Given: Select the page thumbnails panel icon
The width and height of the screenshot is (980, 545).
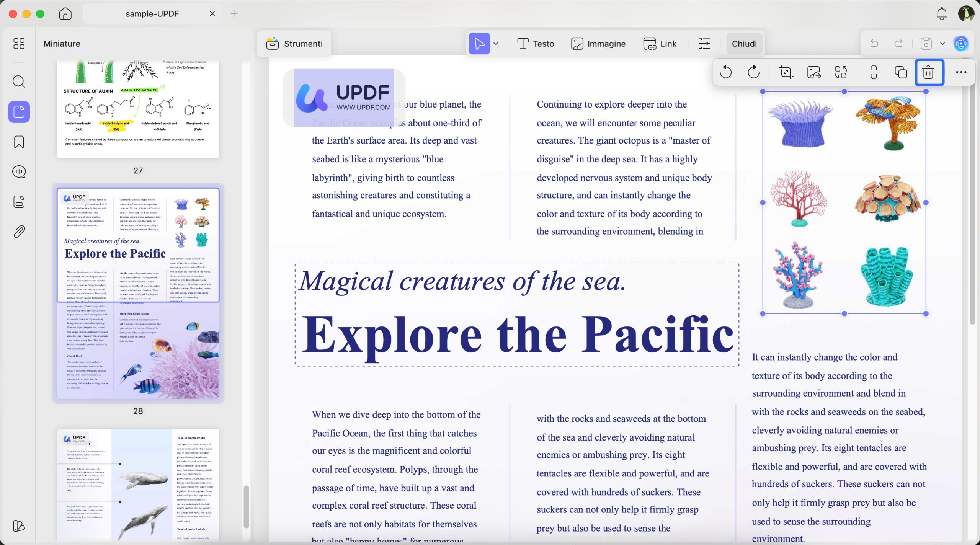Looking at the screenshot, I should 19,112.
